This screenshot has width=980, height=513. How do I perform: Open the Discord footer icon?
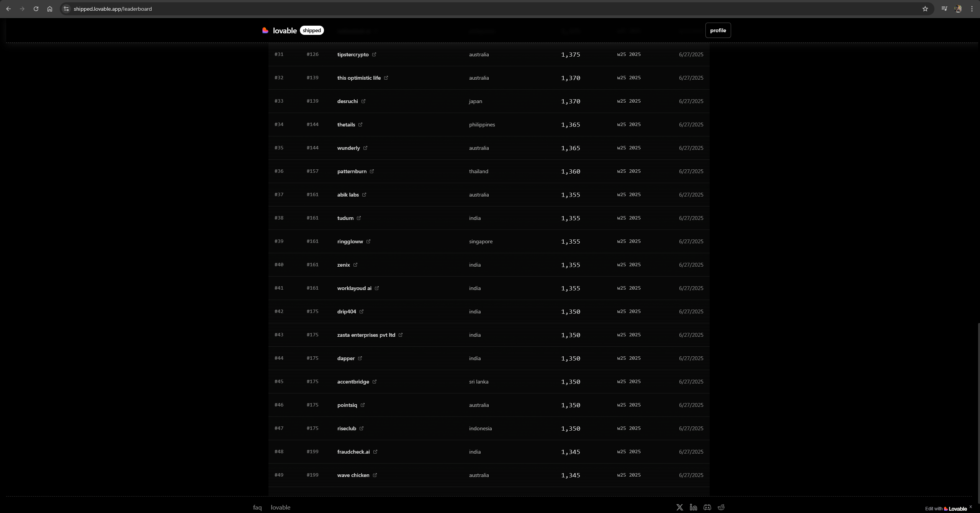(x=707, y=507)
